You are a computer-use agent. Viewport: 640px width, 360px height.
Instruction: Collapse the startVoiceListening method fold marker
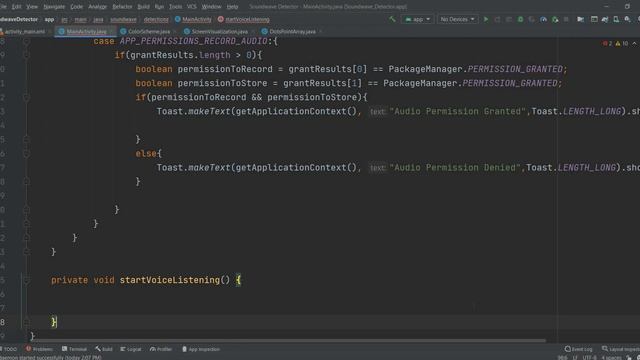(27, 280)
